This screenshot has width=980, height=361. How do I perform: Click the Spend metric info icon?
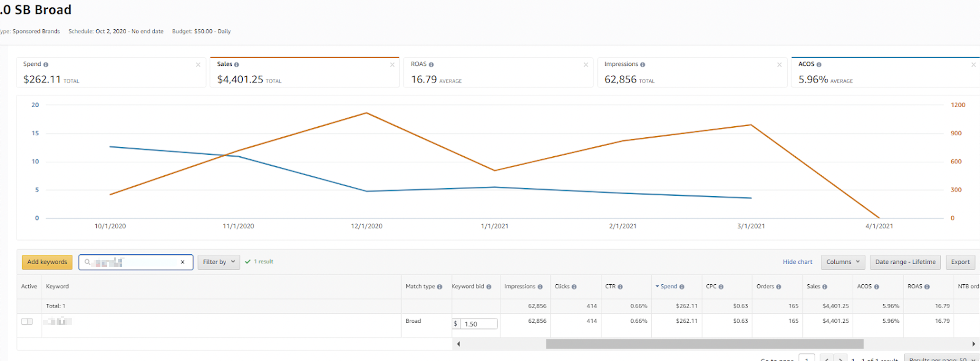(46, 64)
